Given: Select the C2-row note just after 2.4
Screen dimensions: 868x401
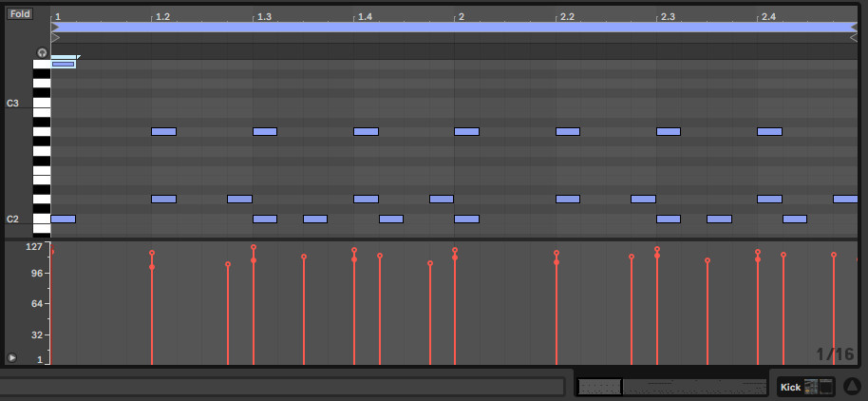Looking at the screenshot, I should tap(795, 219).
